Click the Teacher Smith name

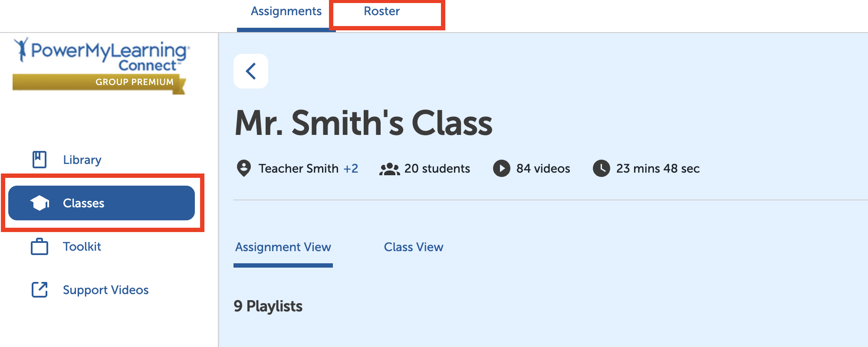[x=299, y=168]
